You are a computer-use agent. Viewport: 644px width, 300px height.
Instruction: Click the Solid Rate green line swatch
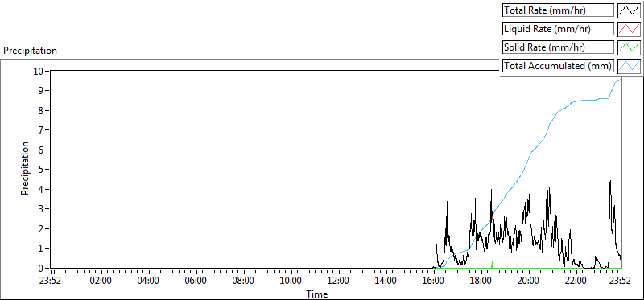tap(629, 47)
